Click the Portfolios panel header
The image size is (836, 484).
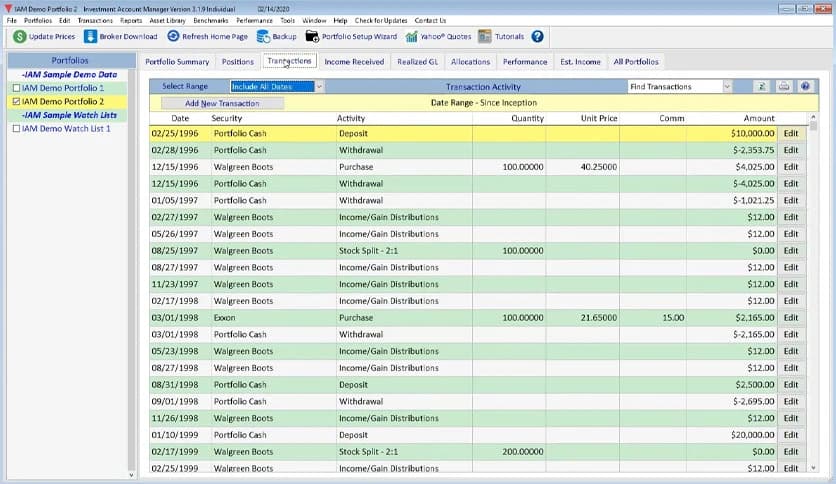click(x=71, y=60)
